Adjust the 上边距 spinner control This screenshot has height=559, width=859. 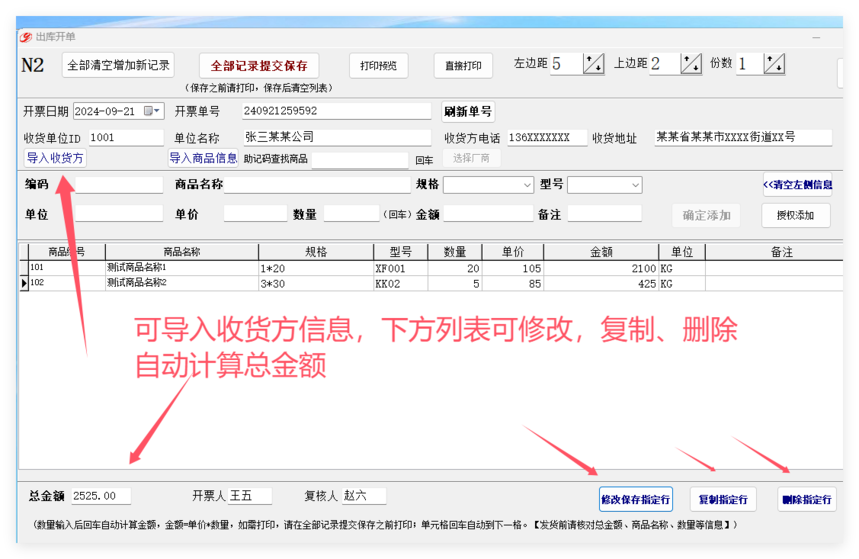click(691, 64)
